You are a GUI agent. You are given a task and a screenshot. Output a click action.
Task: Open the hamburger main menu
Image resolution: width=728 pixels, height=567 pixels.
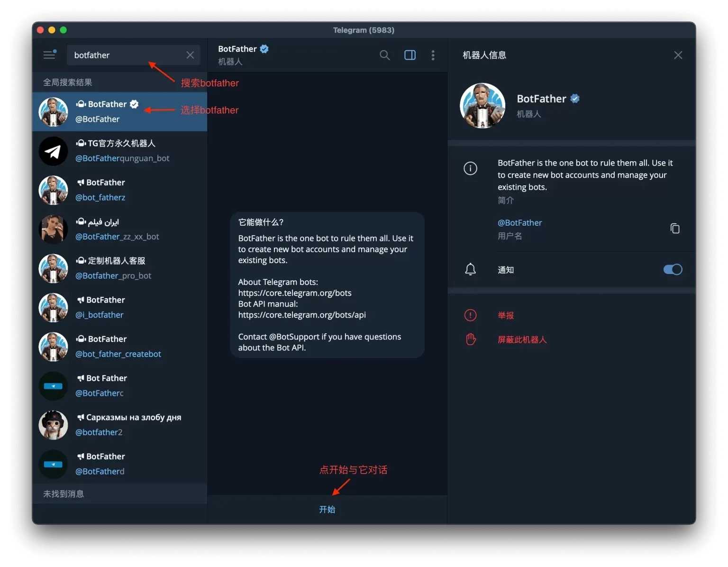click(49, 55)
